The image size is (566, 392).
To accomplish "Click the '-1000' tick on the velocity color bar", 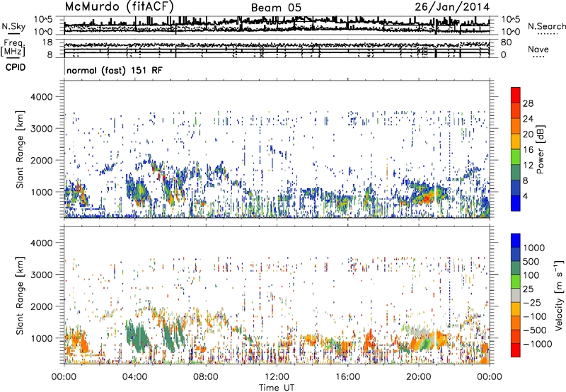I will pos(538,344).
